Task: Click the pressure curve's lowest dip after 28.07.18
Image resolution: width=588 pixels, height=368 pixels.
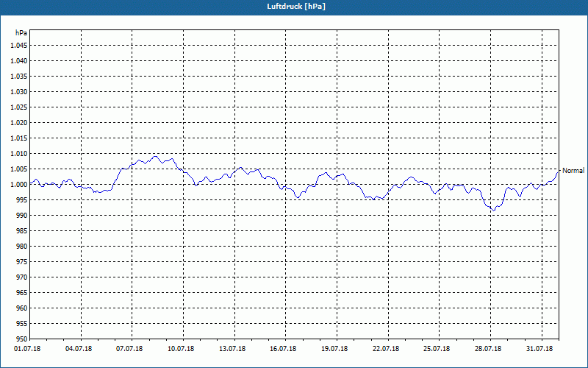Action: coord(493,210)
